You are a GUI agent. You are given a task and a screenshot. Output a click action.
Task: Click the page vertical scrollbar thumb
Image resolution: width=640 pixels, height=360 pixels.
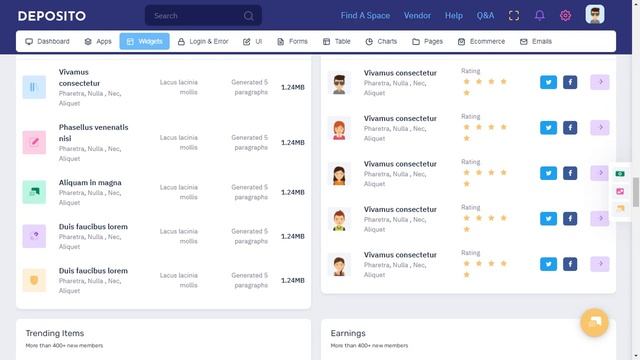(636, 192)
